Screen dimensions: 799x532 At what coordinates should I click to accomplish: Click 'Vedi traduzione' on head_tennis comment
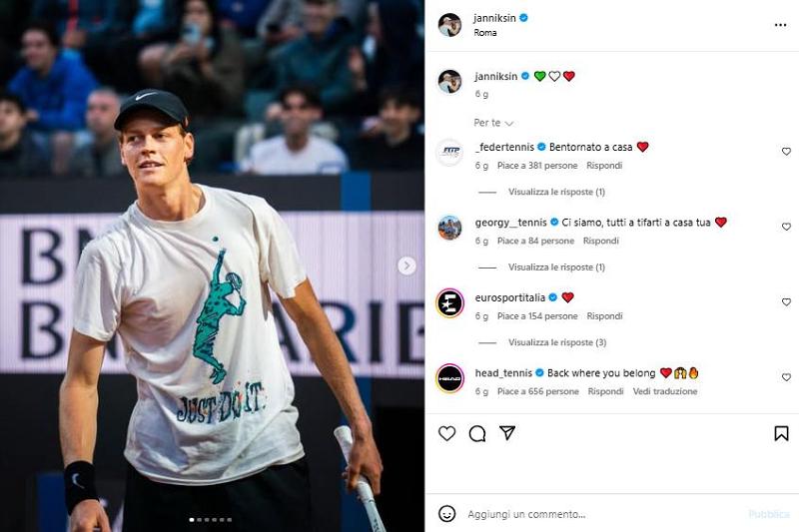point(665,392)
